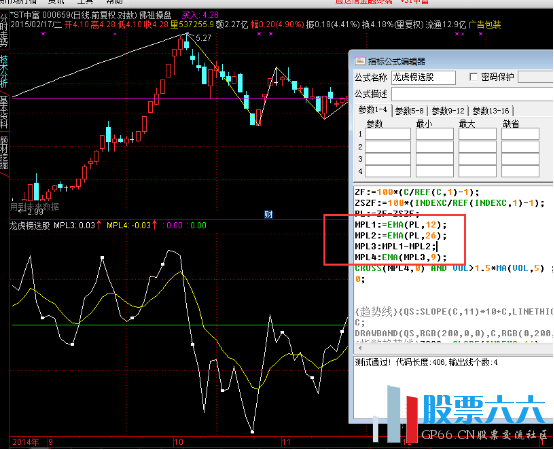Click the 龙虎榜选股 indicator label

30,225
